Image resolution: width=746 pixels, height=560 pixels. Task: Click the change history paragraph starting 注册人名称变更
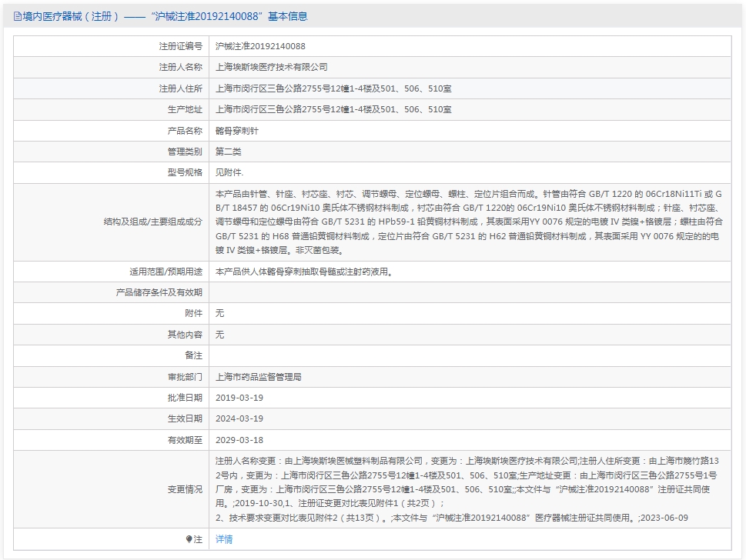click(x=467, y=489)
